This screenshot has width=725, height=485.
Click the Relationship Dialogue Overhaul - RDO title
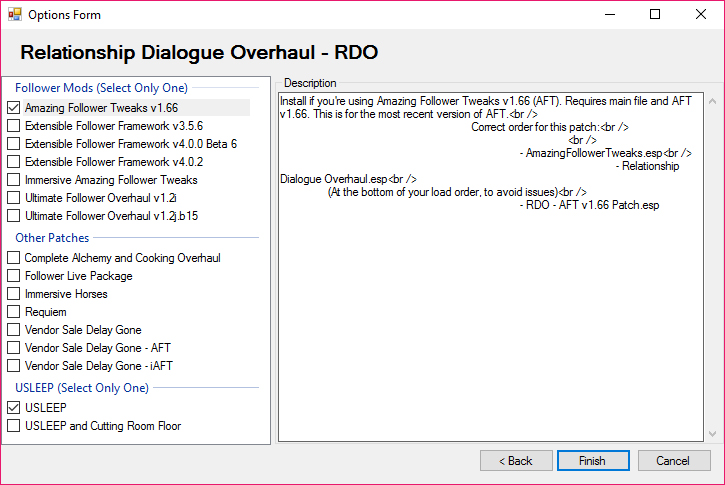tap(199, 52)
